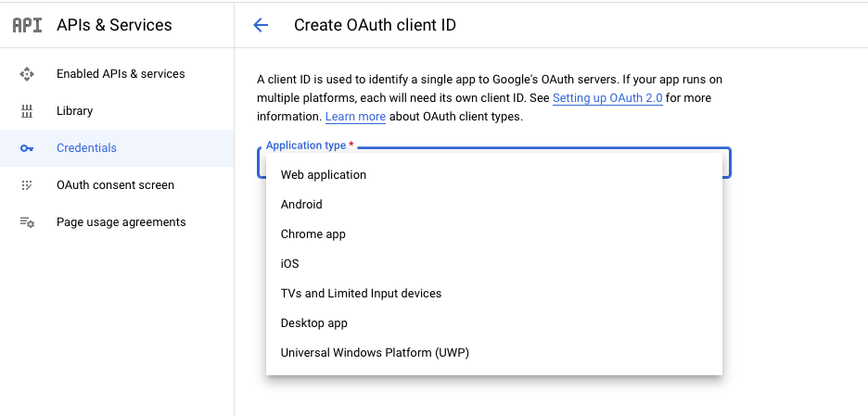
Task: Pick TVs and Limited Input devices
Action: click(494, 294)
